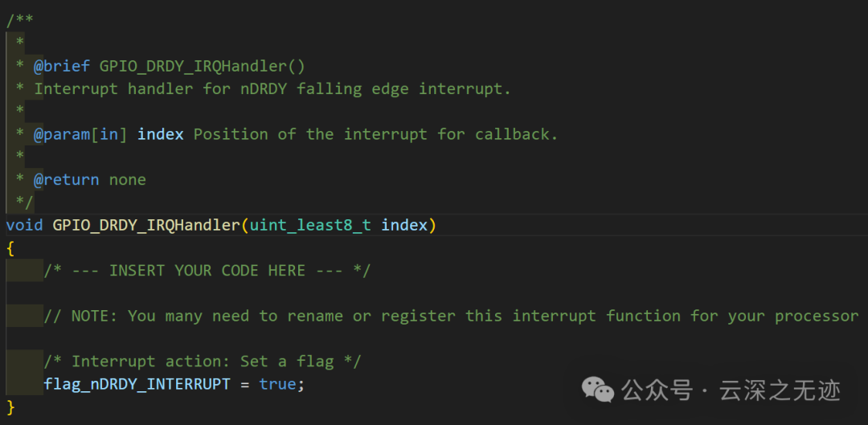Image resolution: width=868 pixels, height=425 pixels.
Task: Click the opening curly brace of the function
Action: pyautogui.click(x=10, y=247)
